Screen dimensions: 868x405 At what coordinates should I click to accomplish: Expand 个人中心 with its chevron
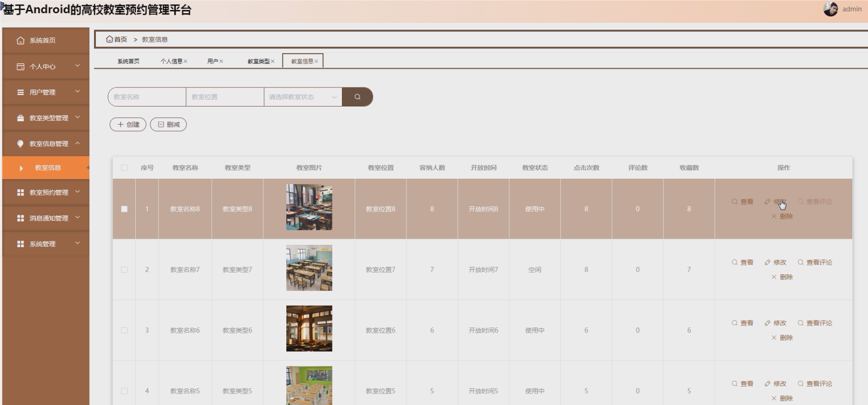click(x=77, y=66)
